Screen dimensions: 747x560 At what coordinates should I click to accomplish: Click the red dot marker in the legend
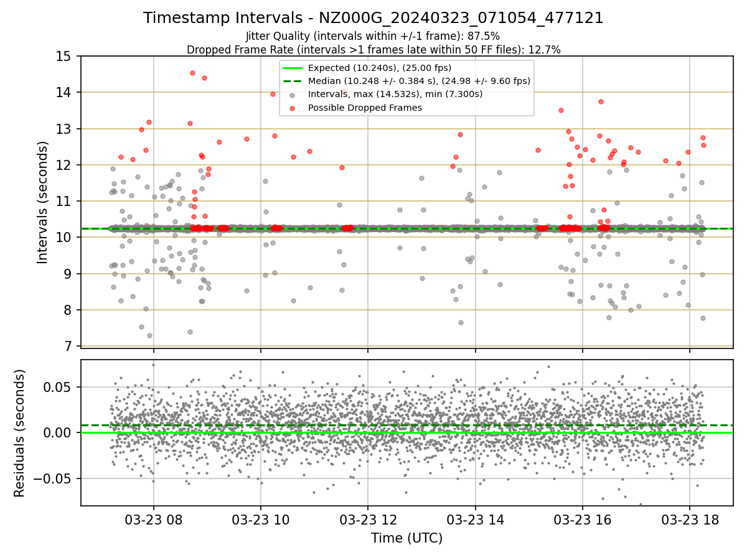[x=293, y=108]
